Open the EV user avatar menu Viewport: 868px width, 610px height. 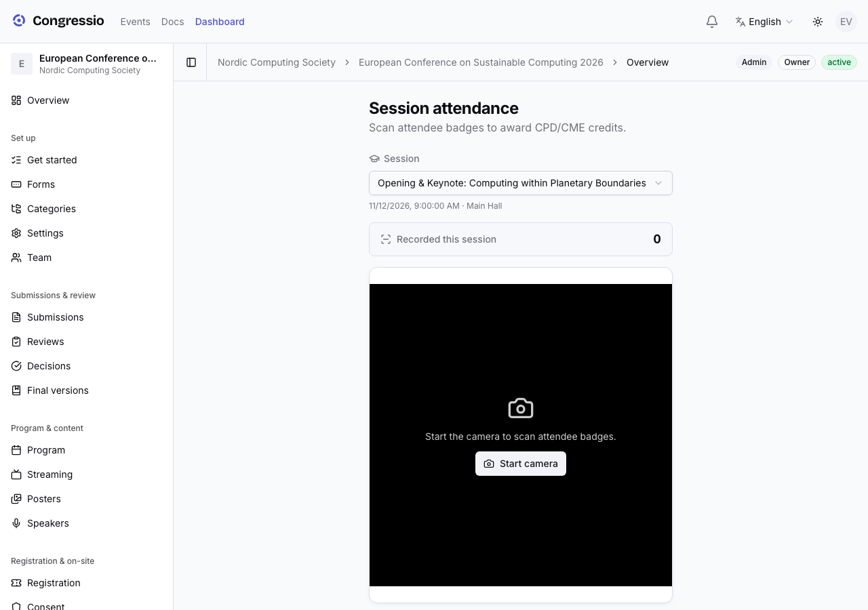[x=846, y=22]
